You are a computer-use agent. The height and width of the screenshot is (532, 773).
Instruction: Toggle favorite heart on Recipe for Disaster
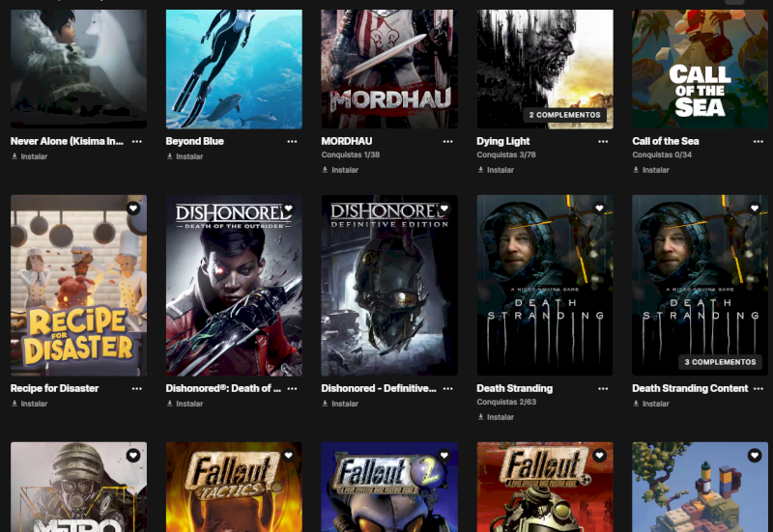pos(133,209)
